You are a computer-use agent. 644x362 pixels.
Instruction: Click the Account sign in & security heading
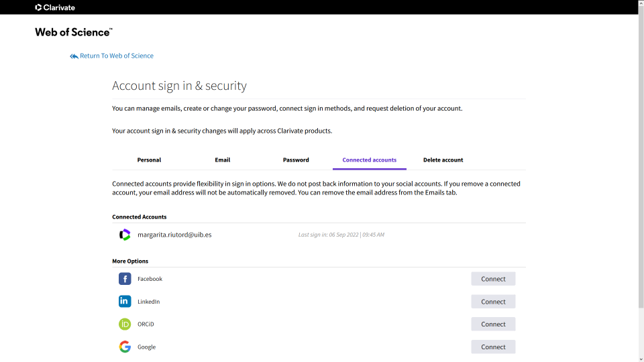[180, 86]
